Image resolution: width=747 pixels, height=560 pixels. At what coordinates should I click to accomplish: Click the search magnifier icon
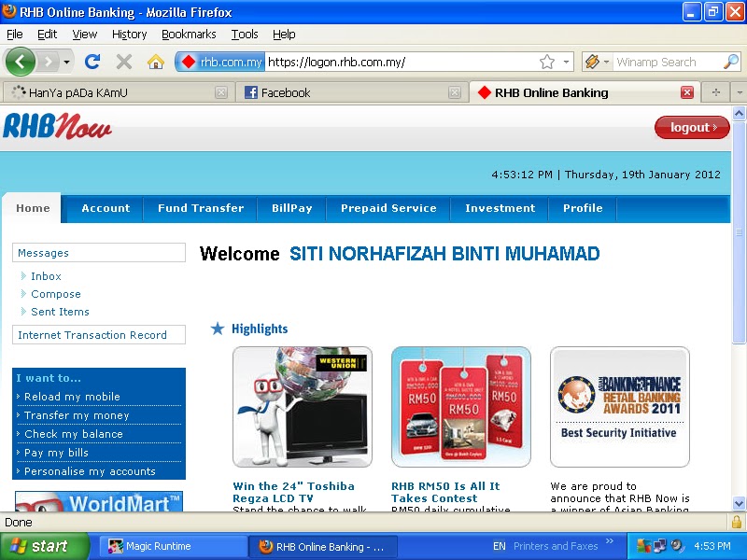[731, 62]
